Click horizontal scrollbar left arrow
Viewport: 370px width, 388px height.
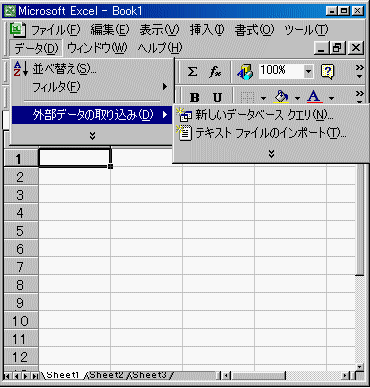point(226,376)
